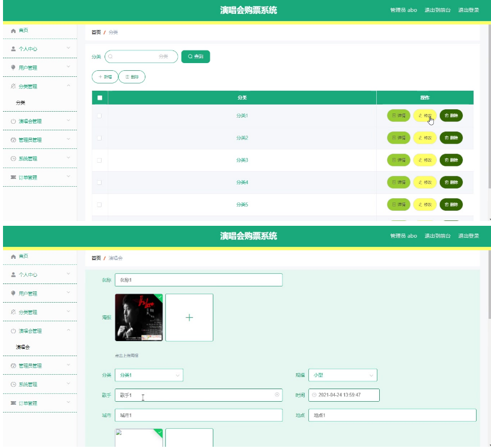
Task: Click the uploaded concert poster thumbnail
Action: click(x=139, y=318)
